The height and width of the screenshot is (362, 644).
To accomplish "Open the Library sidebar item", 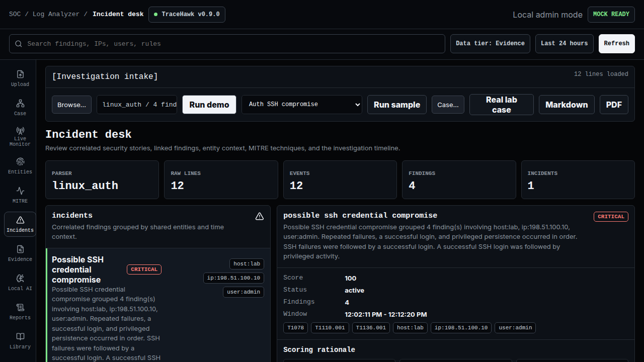I will click(x=20, y=340).
